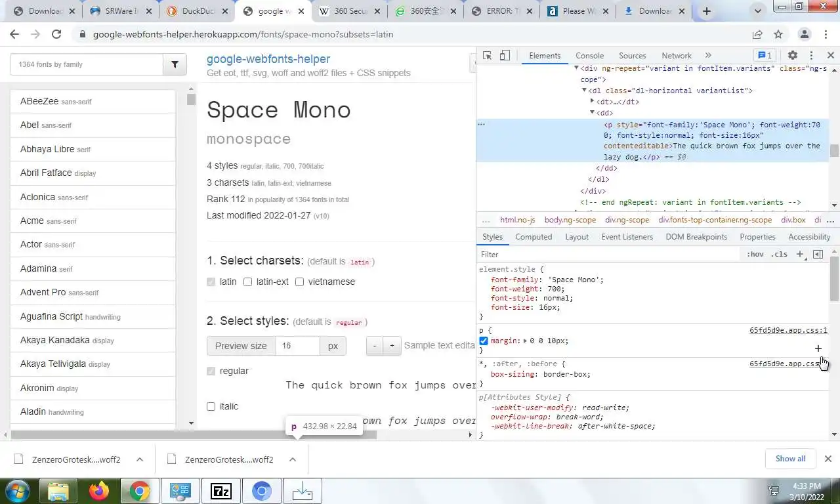Increase preview size with plus button
The height and width of the screenshot is (504, 840).
[392, 346]
